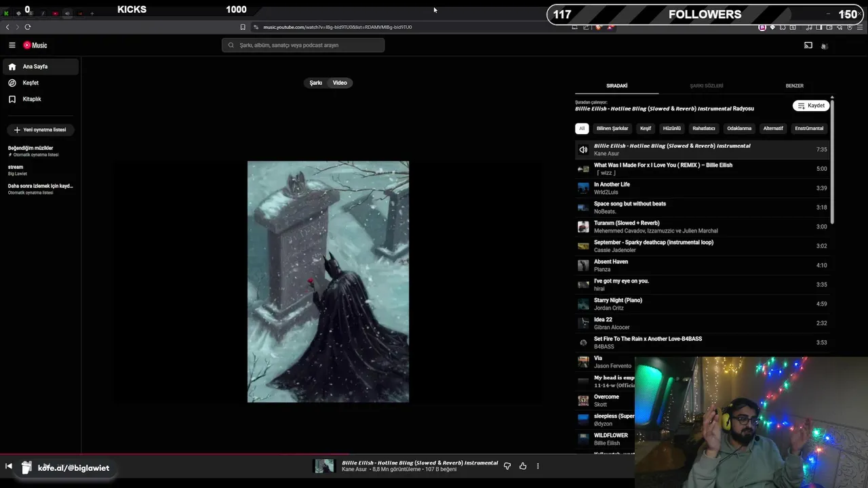Open Kitaplık library page
The width and height of the screenshot is (868, 488).
click(x=41, y=99)
